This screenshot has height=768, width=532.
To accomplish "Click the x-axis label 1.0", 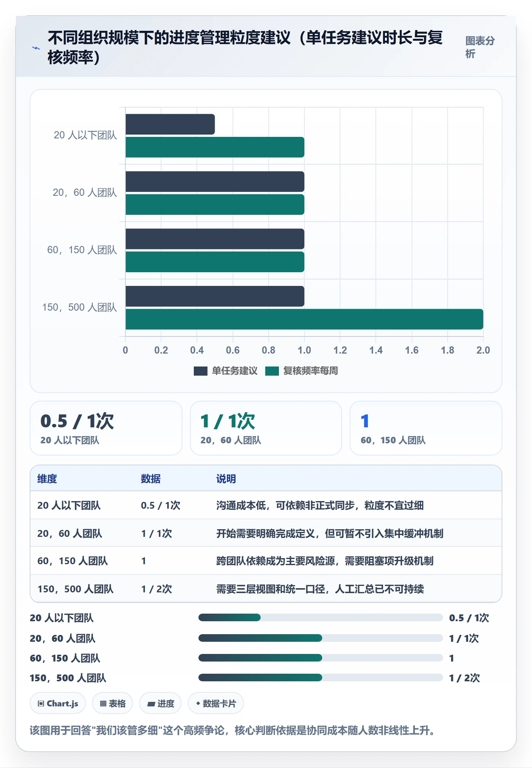I will [x=304, y=350].
